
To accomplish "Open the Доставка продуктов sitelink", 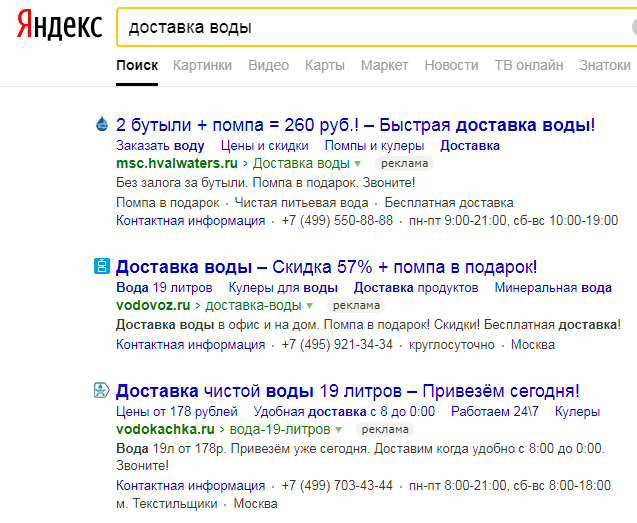I will tap(416, 288).
